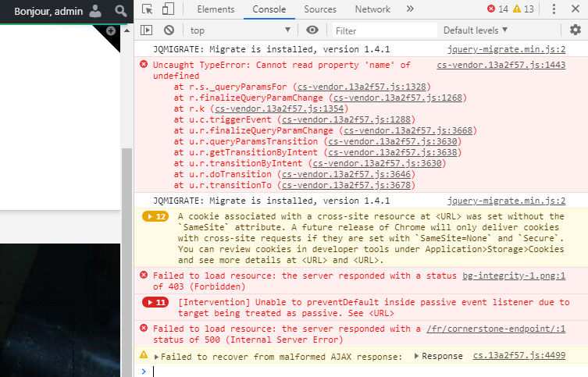Switch to the Elements tab

click(x=216, y=9)
